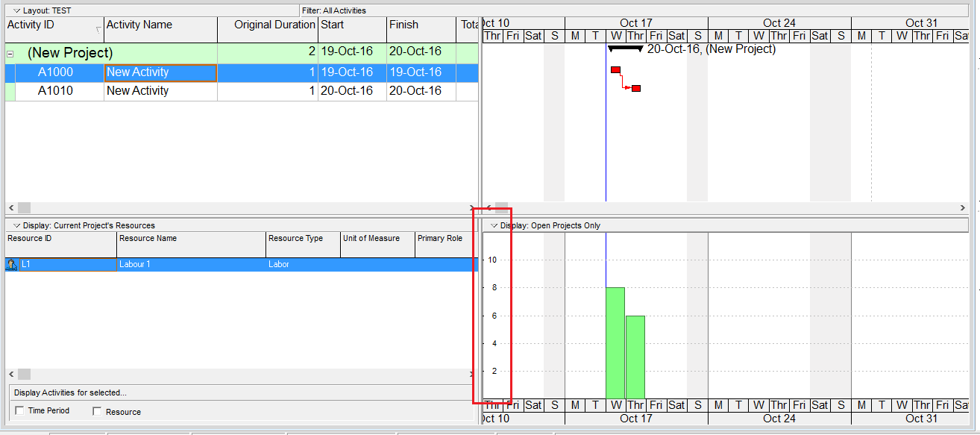
Task: Click the Labour resource icon beside L1
Action: [x=11, y=264]
